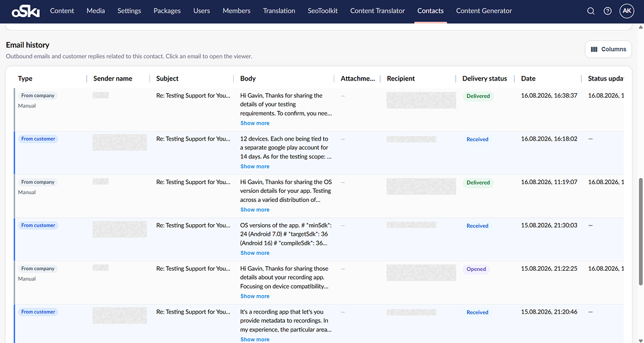
Task: Show more of the 16:38:37 email body
Action: coord(255,123)
